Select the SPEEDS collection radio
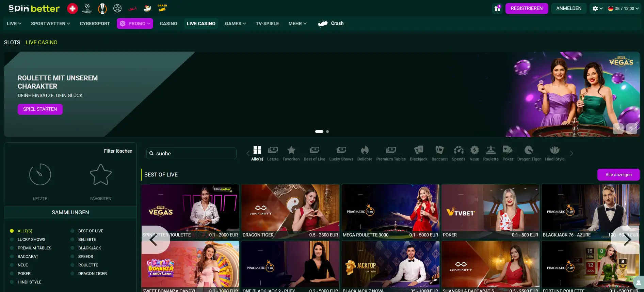The image size is (644, 292). (72, 257)
